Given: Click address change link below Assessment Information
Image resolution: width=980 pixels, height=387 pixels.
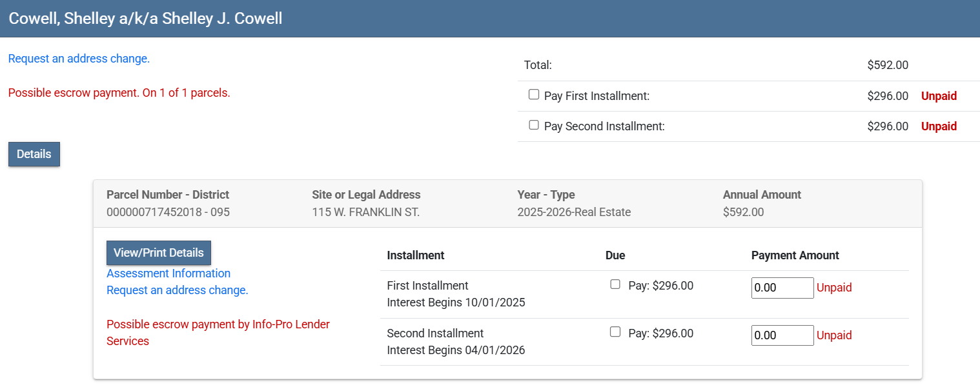Looking at the screenshot, I should tap(178, 290).
